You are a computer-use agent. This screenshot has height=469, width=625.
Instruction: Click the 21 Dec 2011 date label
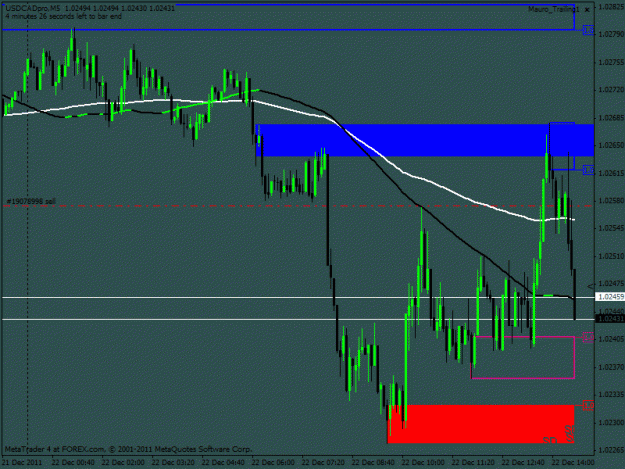point(22,463)
